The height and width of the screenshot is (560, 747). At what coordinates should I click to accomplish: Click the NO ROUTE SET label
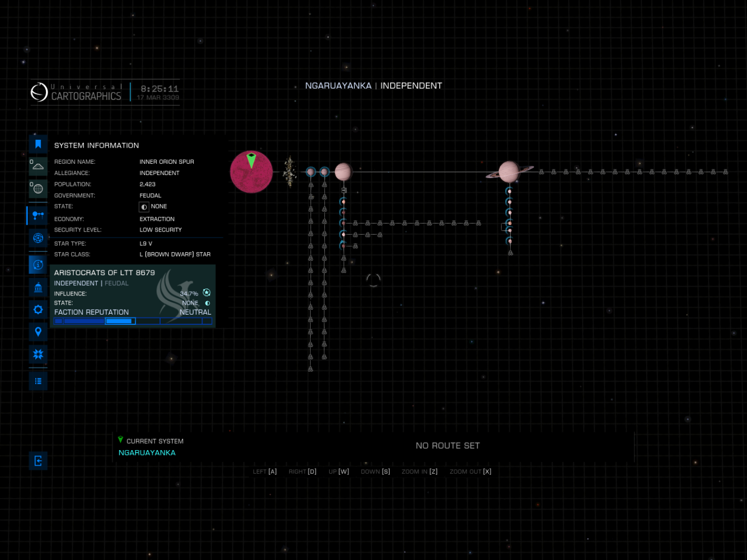448,445
